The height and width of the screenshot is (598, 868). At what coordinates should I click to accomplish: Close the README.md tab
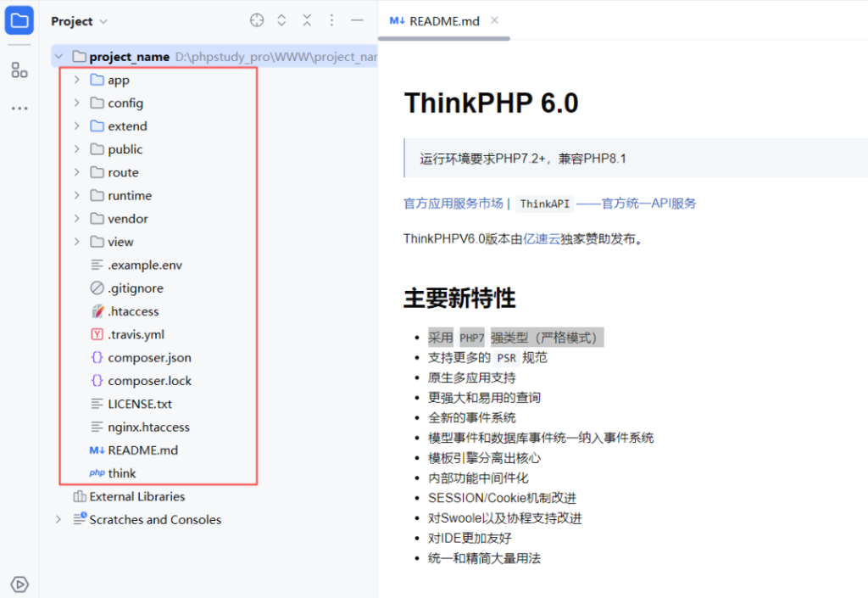[495, 20]
